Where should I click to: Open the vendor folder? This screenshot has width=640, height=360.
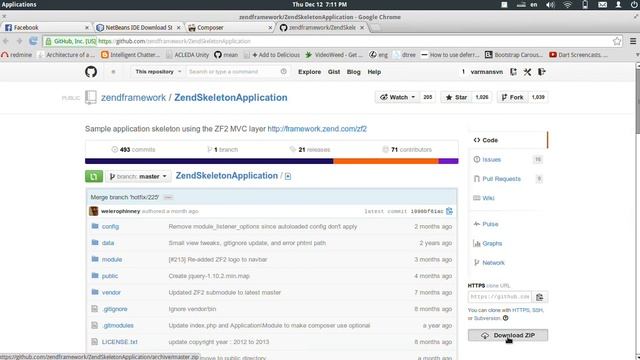[111, 293]
